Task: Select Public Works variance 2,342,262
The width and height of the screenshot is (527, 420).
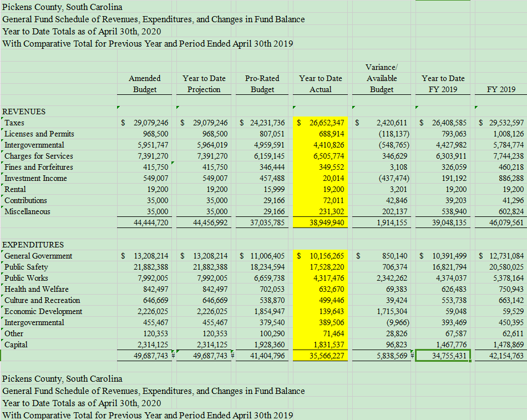Action: tap(392, 278)
